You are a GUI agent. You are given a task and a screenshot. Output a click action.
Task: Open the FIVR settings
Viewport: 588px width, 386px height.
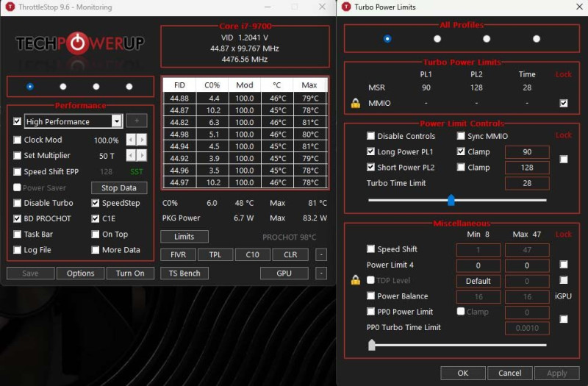(178, 254)
